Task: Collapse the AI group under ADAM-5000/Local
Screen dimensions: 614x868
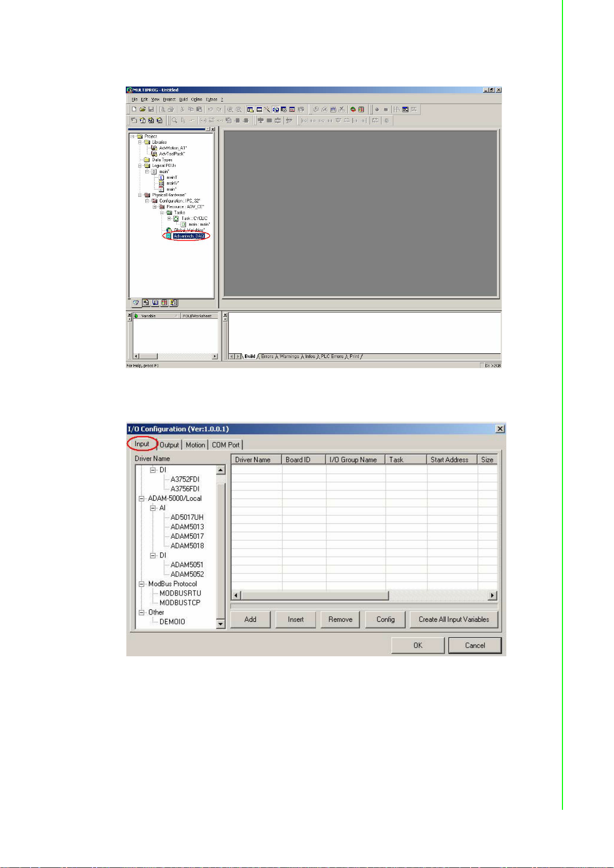Action: [x=153, y=508]
